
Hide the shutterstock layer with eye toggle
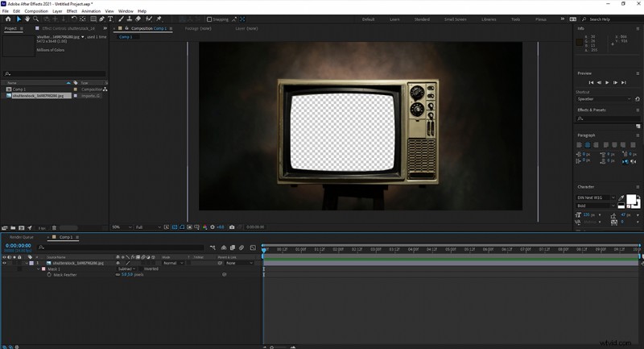tap(5, 263)
